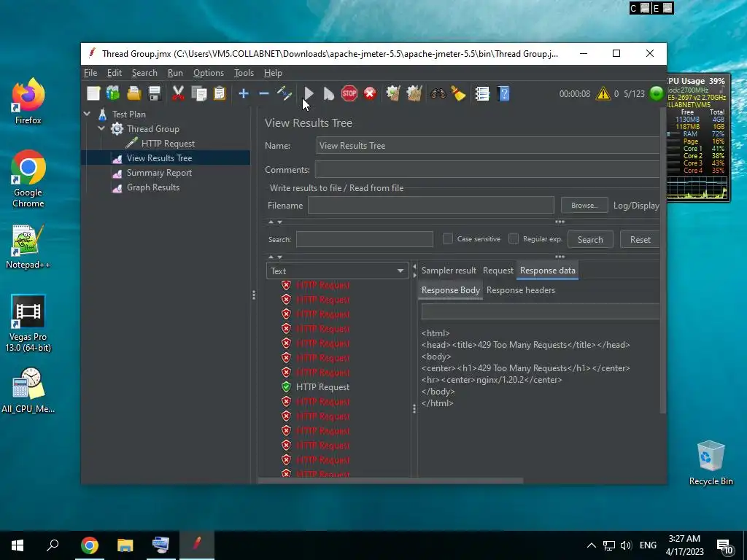
Task: Click the Copy icon in toolbar
Action: [x=198, y=93]
